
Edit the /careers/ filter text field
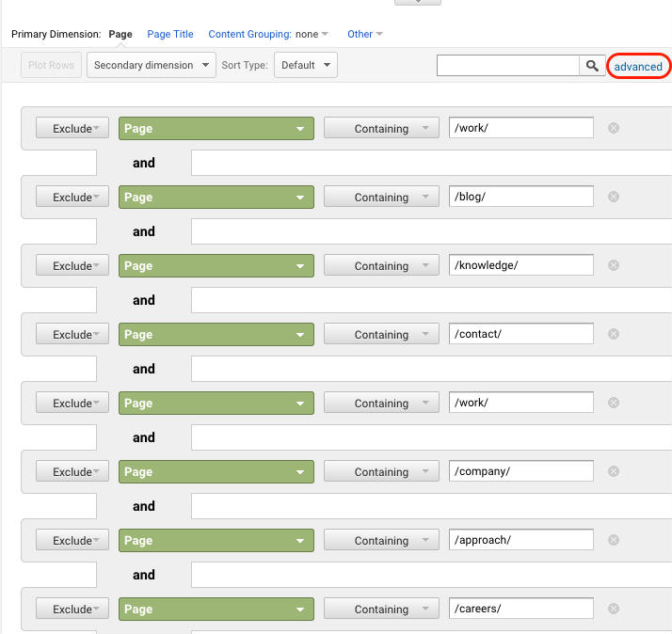[521, 609]
